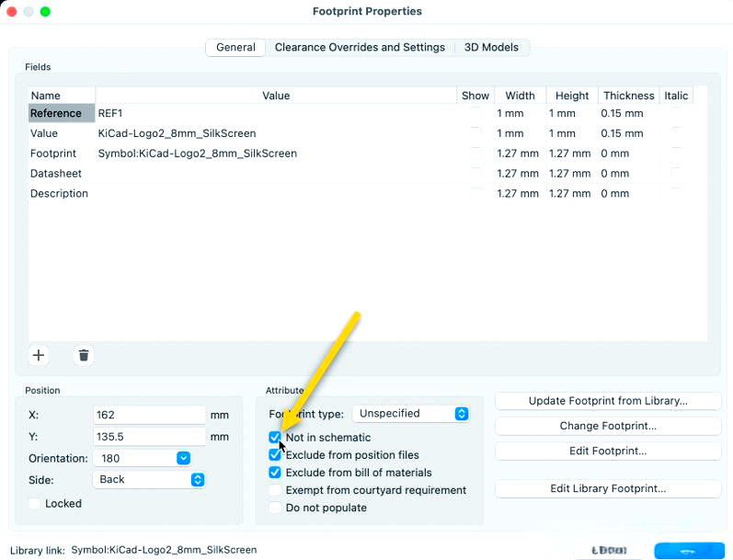733x560 pixels.
Task: Click the Edit Library Footprint button
Action: 608,489
